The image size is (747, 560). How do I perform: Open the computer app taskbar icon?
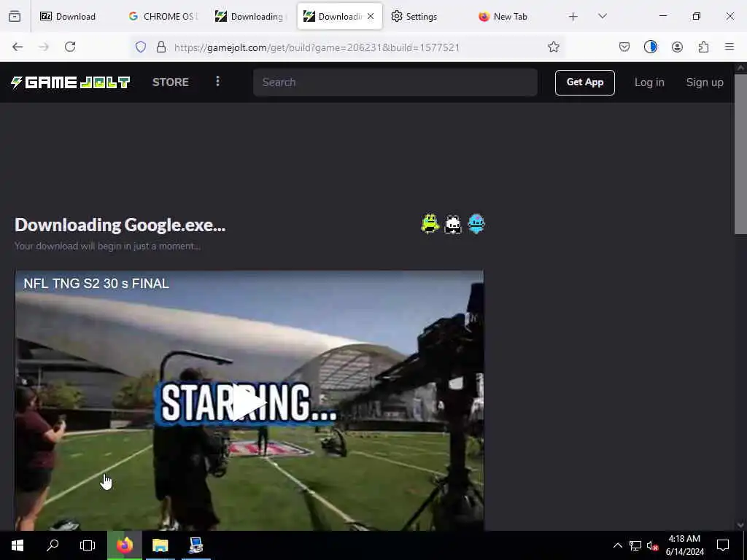196,545
